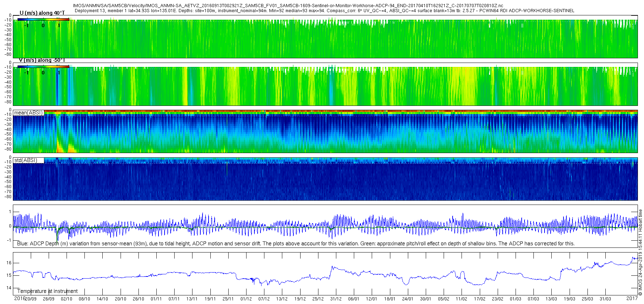The height and width of the screenshot is (304, 644).
Task: Click the 15 tick on temperature axis
Action: (9, 275)
